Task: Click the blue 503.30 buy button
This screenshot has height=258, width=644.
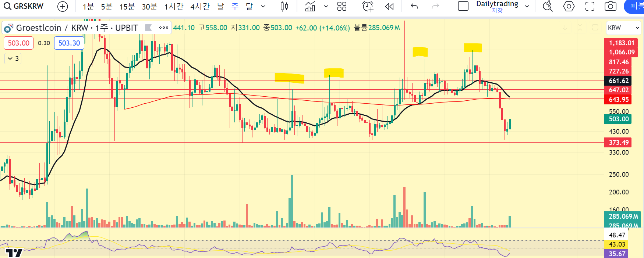Action: click(x=69, y=43)
